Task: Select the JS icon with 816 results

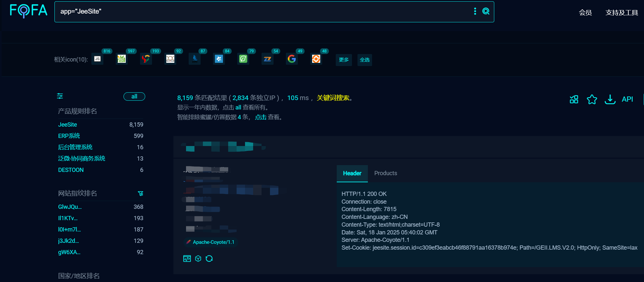Action: (x=97, y=59)
